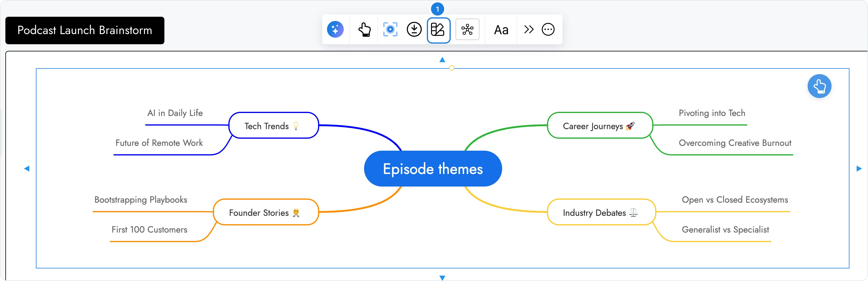Click the right blue expand arrow
Screen dimensions: 868x281
click(859, 169)
